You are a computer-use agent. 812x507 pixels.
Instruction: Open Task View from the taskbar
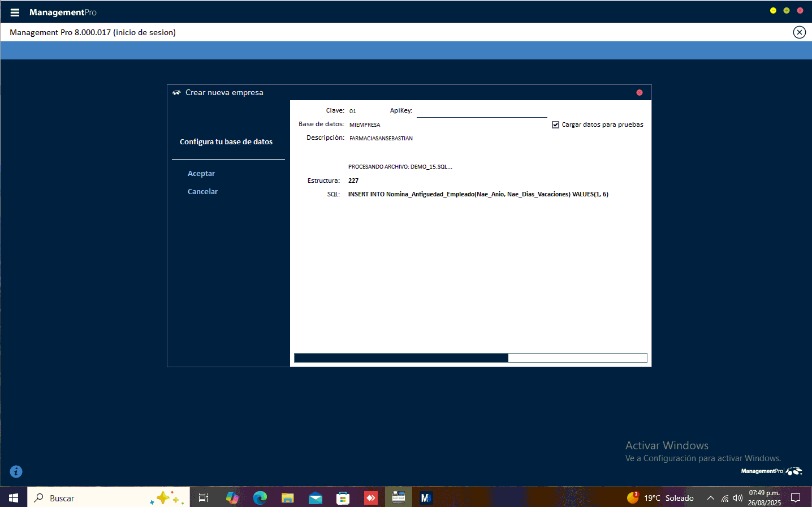point(204,498)
